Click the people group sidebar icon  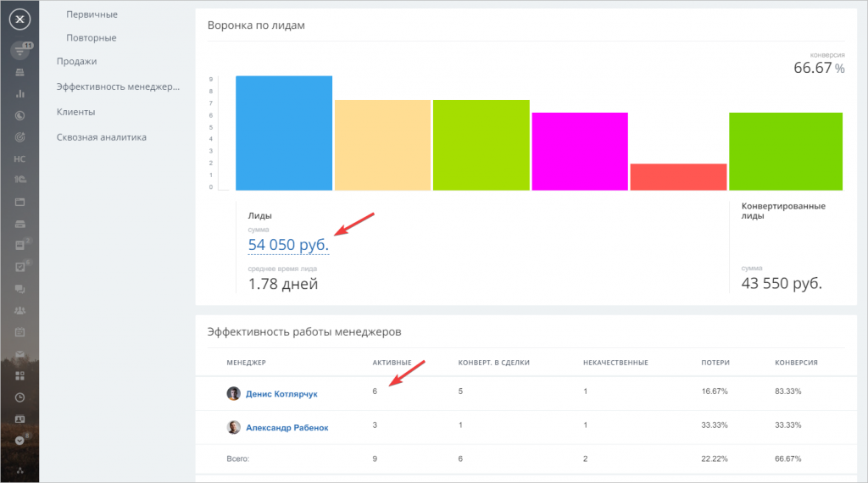pos(19,310)
